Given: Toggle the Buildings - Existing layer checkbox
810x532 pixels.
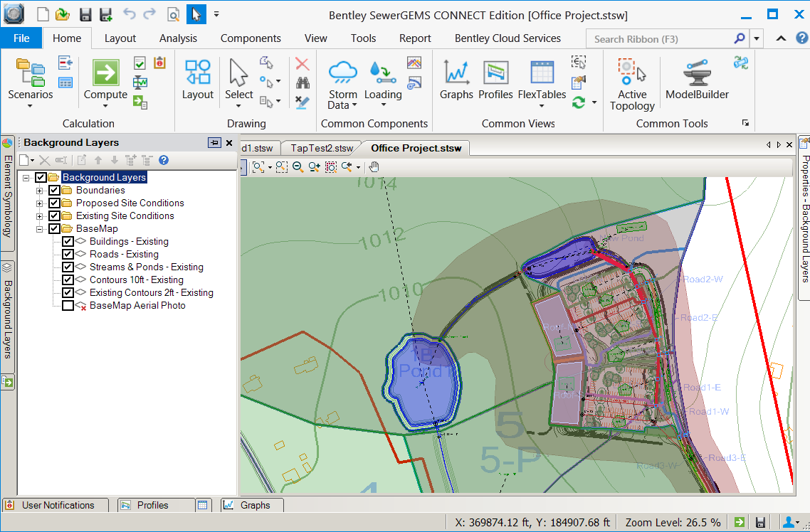Looking at the screenshot, I should (68, 241).
